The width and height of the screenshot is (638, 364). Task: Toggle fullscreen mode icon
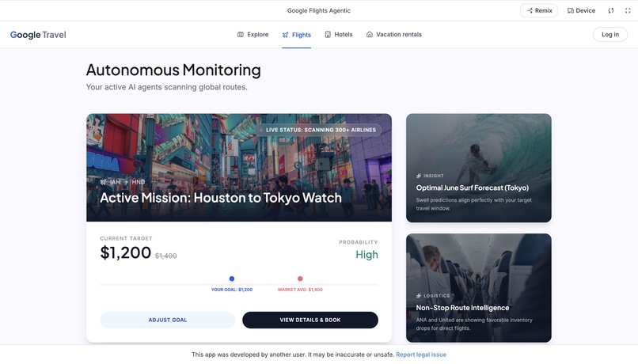[x=628, y=10]
